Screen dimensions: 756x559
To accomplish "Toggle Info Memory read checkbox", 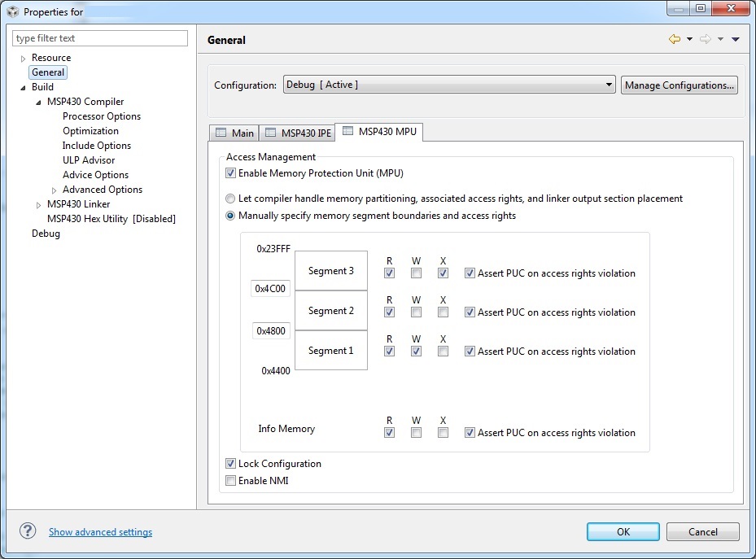I will tap(389, 433).
